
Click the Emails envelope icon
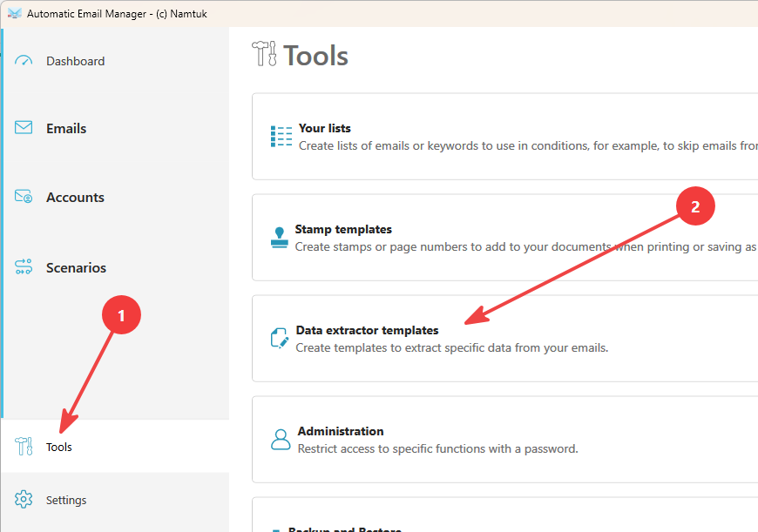(x=24, y=128)
